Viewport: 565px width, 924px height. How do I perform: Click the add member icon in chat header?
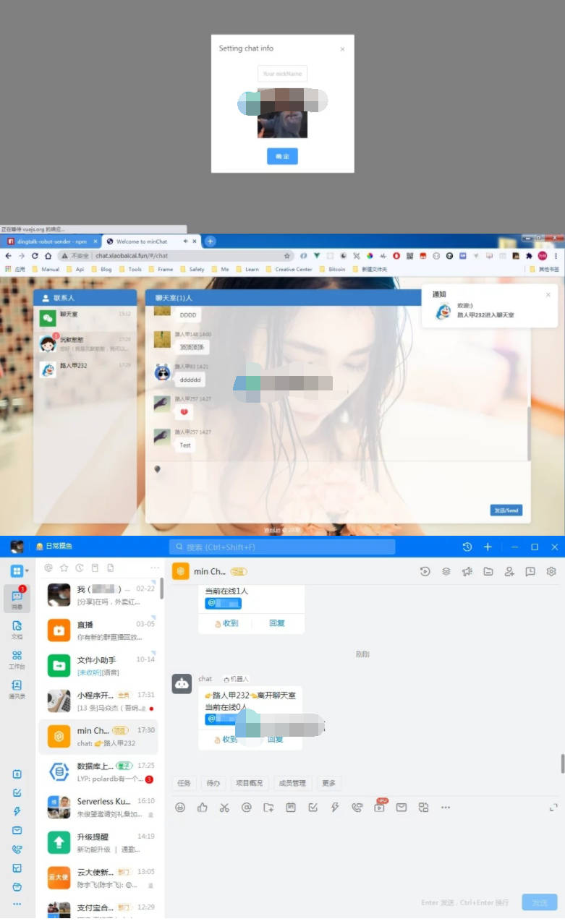click(x=509, y=571)
